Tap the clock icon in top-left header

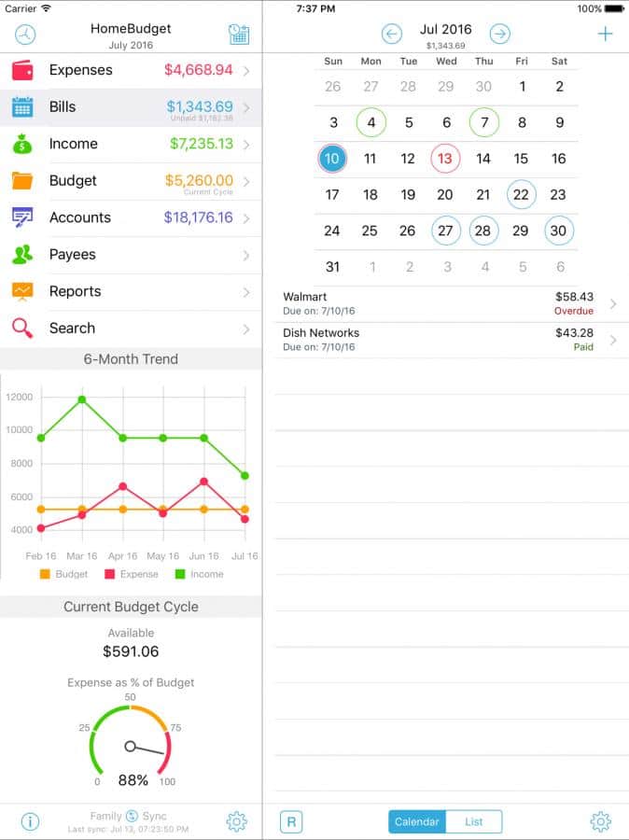[x=26, y=35]
